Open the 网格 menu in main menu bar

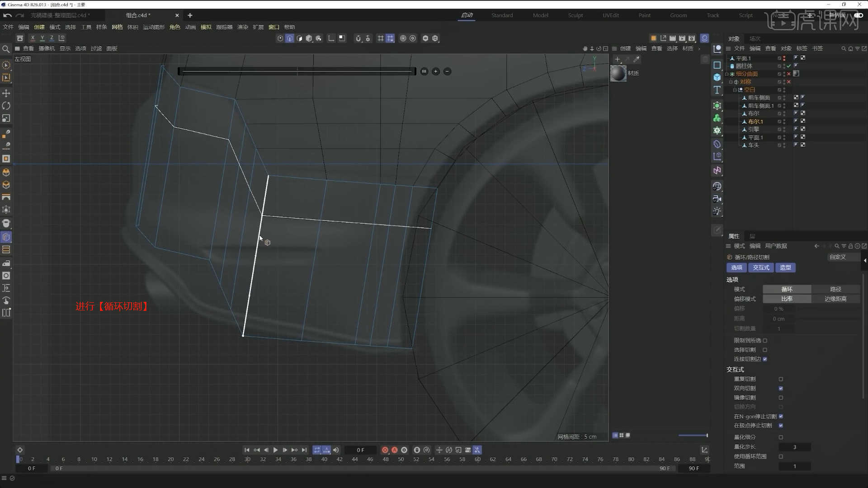[117, 27]
